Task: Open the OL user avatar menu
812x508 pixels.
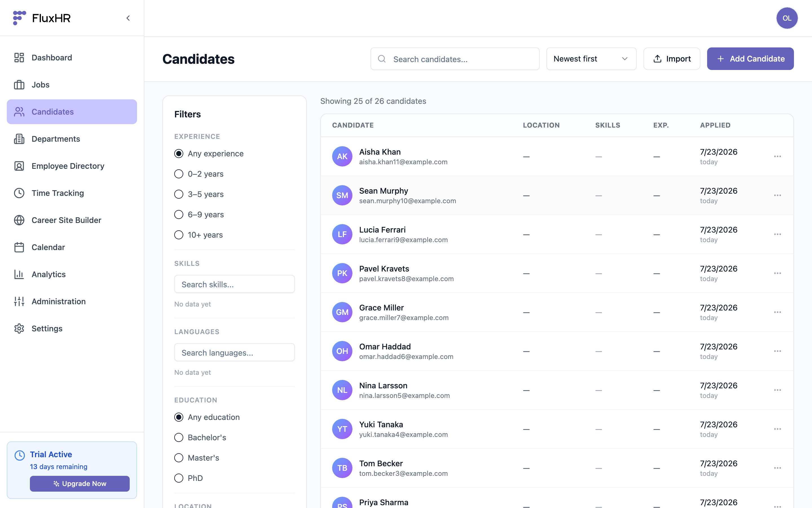Action: [x=787, y=18]
